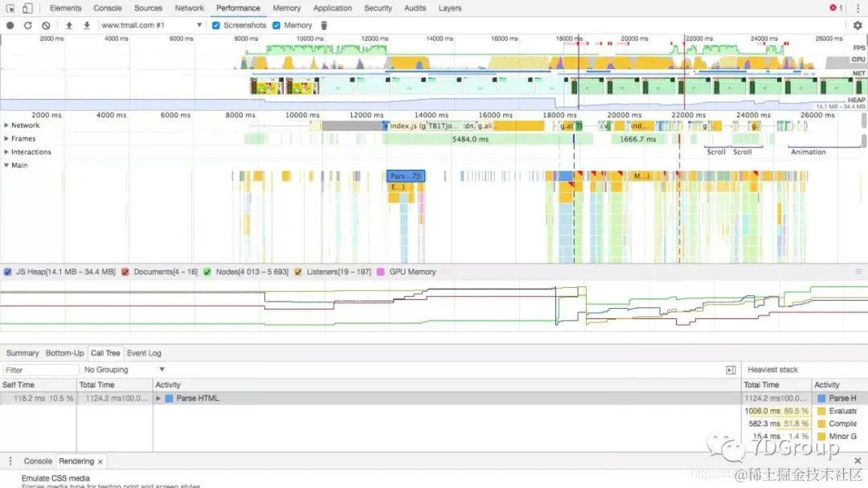This screenshot has height=488, width=868.
Task: Open the Layers tab
Action: tap(449, 8)
